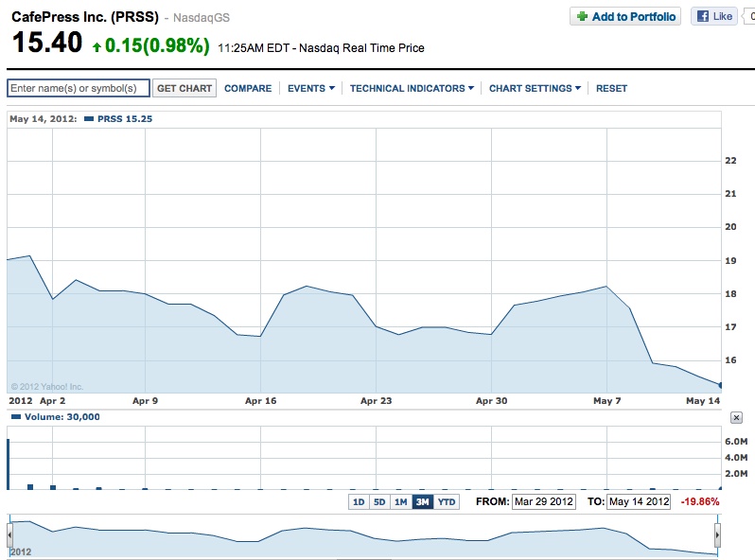755x560 pixels.
Task: Click the Get Chart button
Action: 184,88
